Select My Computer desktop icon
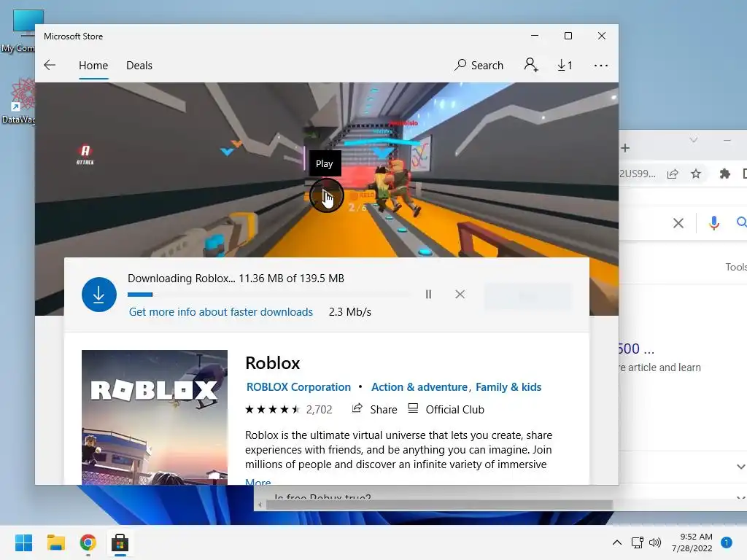Image resolution: width=747 pixels, height=560 pixels. click(x=19, y=31)
